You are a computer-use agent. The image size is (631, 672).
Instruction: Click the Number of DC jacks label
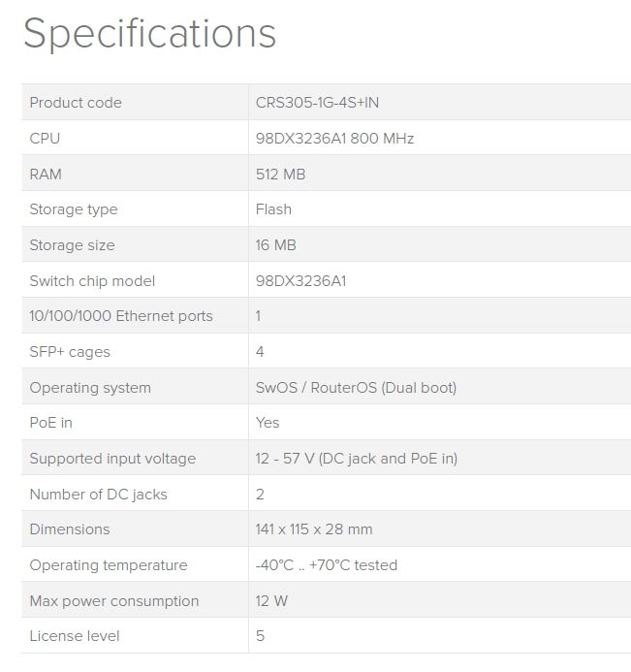pyautogui.click(x=98, y=495)
